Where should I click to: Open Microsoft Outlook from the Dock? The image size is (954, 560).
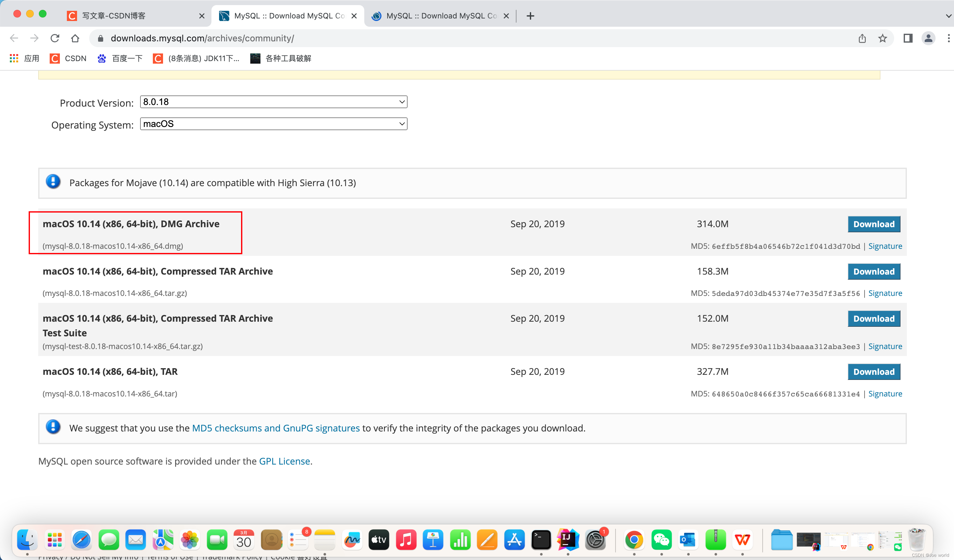pos(688,540)
